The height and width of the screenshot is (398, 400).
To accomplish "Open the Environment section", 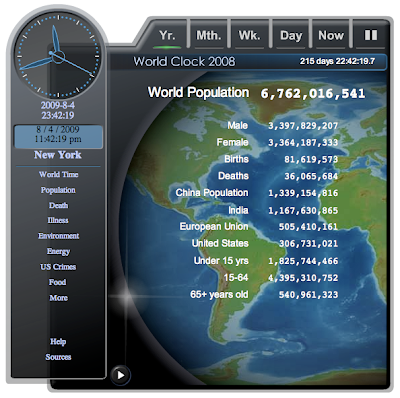I will pos(58,236).
